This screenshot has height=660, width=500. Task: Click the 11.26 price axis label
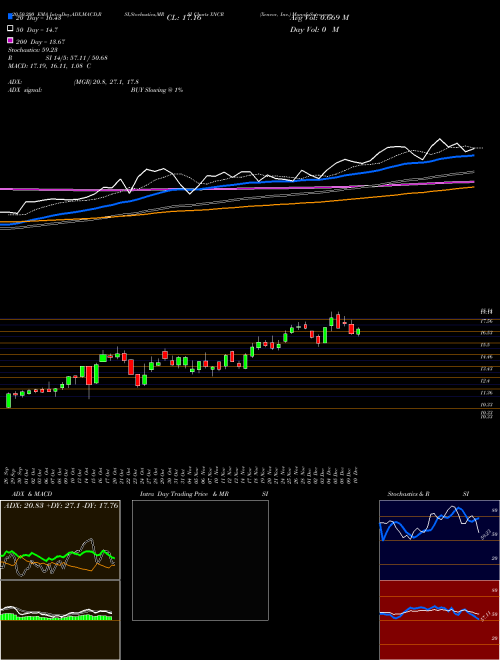[487, 393]
